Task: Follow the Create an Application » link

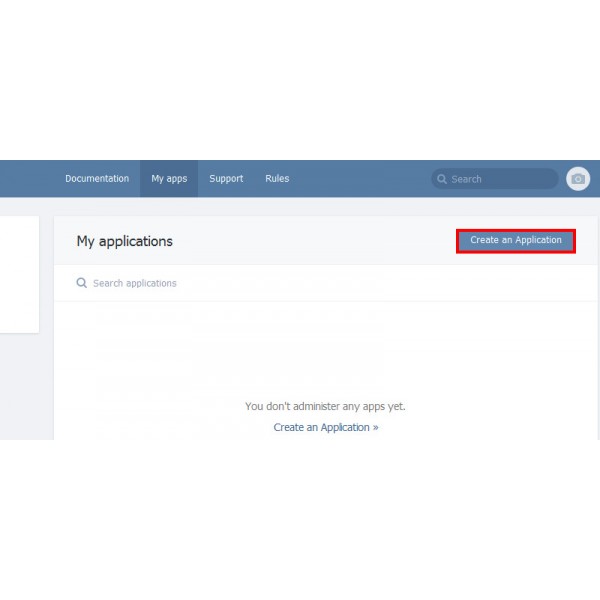Action: click(326, 427)
